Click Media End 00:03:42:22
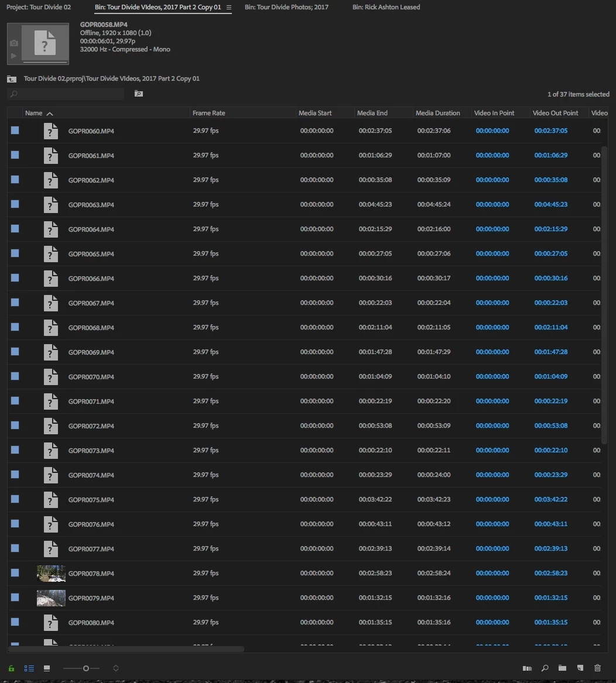The image size is (616, 683). [375, 500]
